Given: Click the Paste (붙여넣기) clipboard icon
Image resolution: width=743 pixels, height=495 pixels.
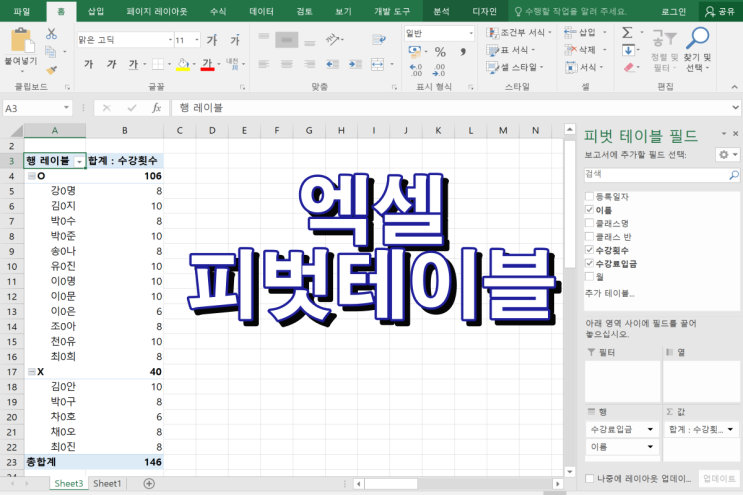Looking at the screenshot, I should click(20, 42).
